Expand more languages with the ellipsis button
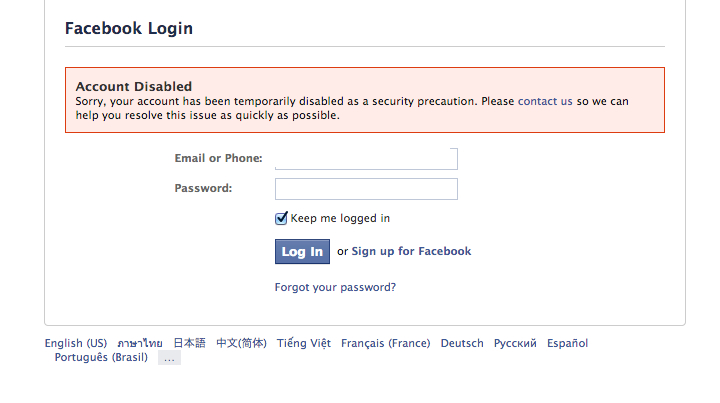Viewport: 720px width, 403px height. pos(169,357)
